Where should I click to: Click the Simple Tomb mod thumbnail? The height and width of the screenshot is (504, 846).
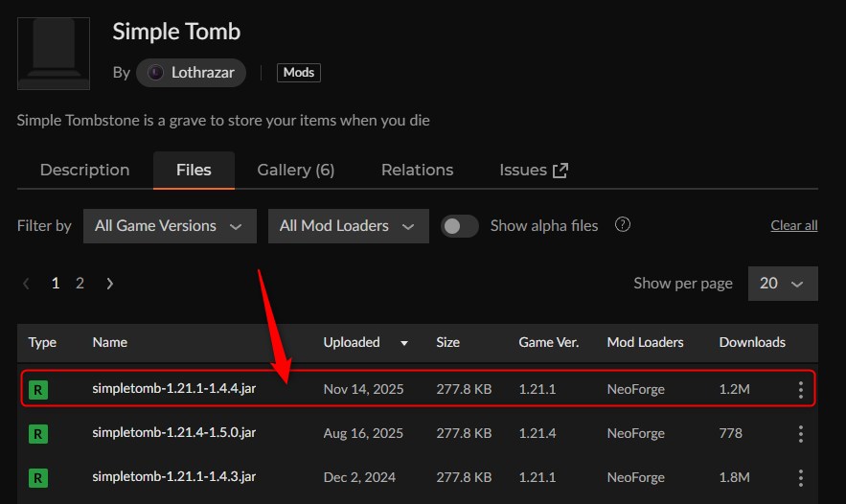coord(54,53)
